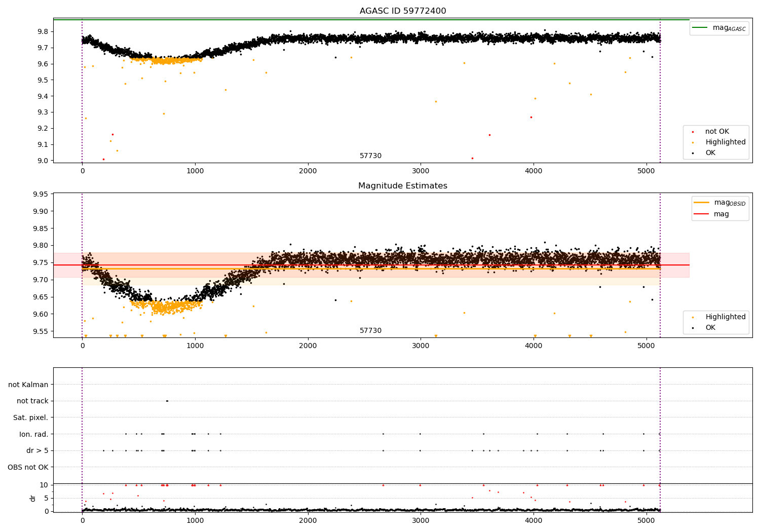Click the 9.5 y-tick in the top plot
Image resolution: width=760 pixels, height=532 pixels.
coord(43,80)
